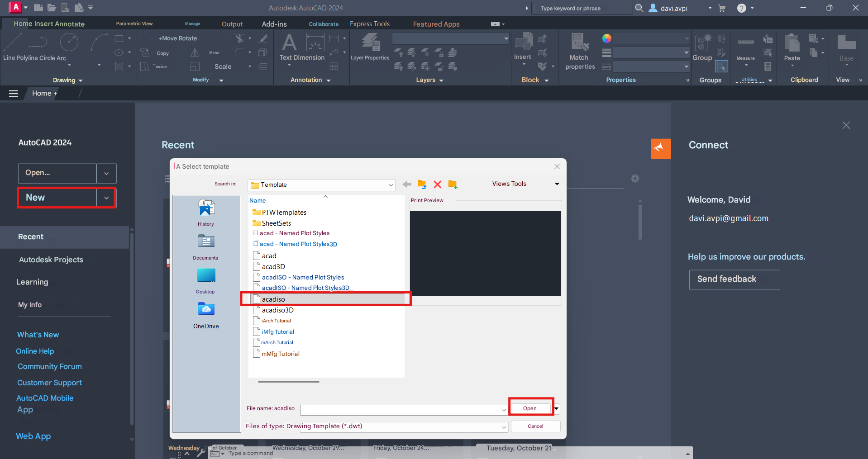This screenshot has height=459, width=868.
Task: Open Layer Properties manager icon
Action: 371,43
